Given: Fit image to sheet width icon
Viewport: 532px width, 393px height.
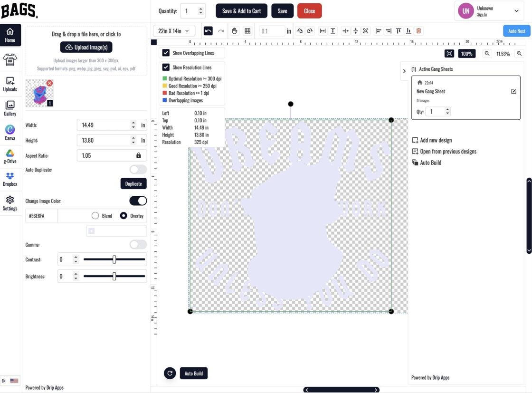Looking at the screenshot, I should point(323,31).
